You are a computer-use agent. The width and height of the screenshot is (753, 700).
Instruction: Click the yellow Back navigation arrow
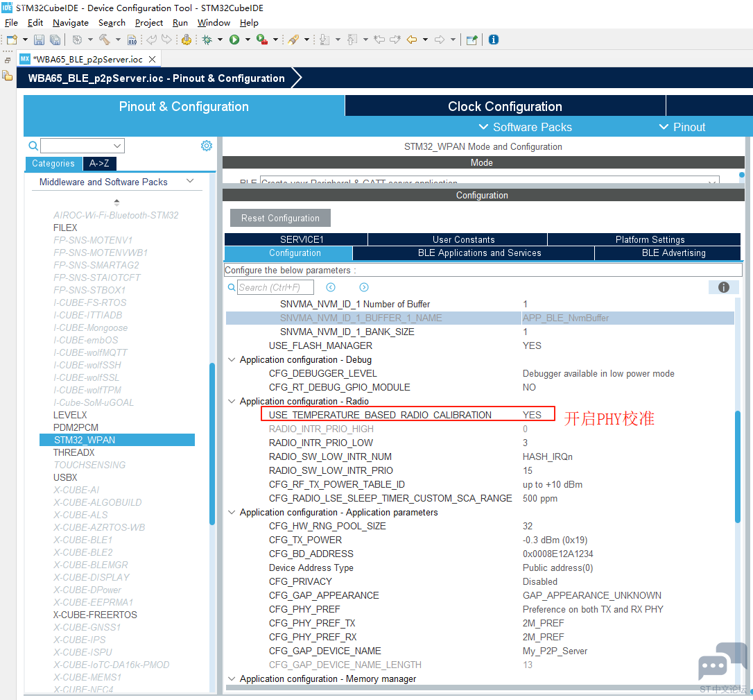coord(412,40)
